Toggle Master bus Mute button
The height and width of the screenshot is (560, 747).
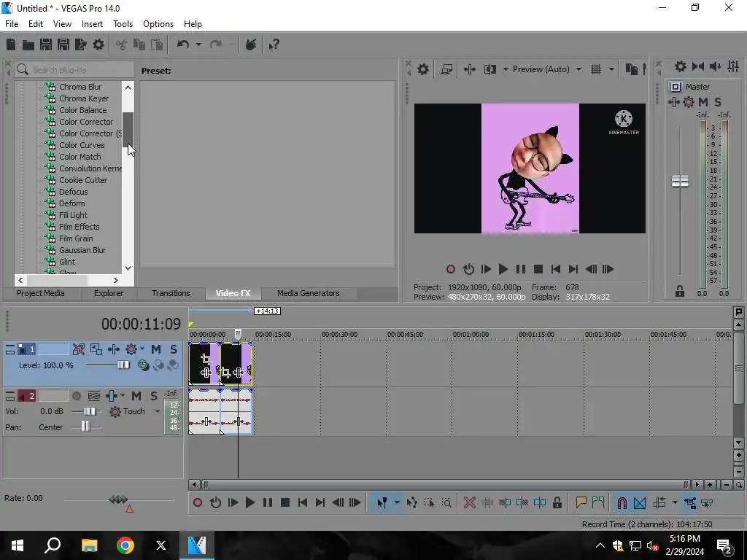coord(703,102)
